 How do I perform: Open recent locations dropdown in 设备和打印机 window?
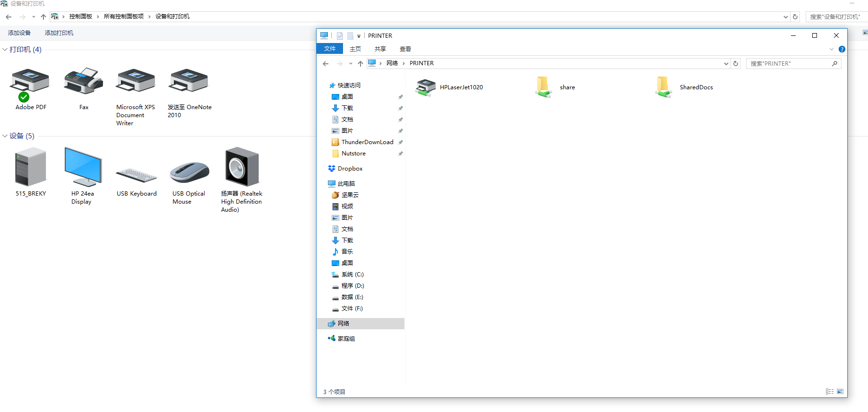[34, 17]
